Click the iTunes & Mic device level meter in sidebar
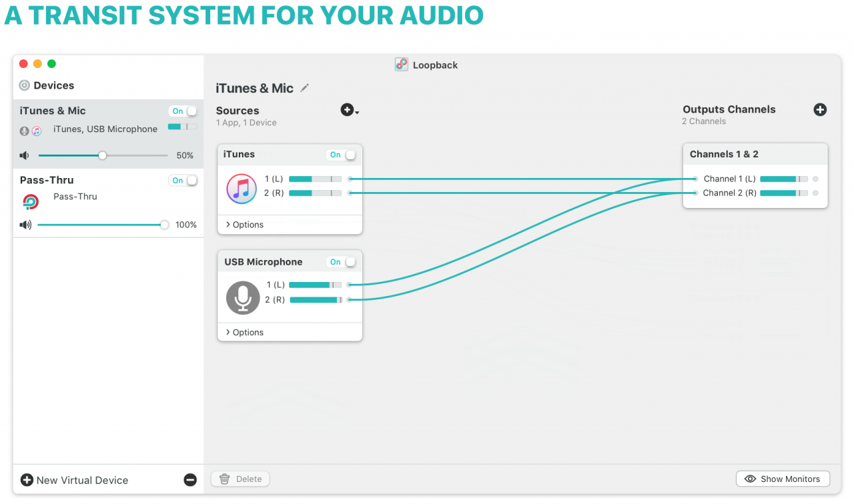This screenshot has width=854, height=504. click(x=182, y=126)
